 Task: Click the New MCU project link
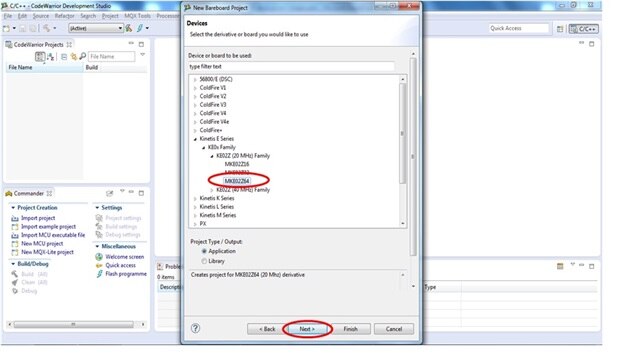tap(42, 244)
